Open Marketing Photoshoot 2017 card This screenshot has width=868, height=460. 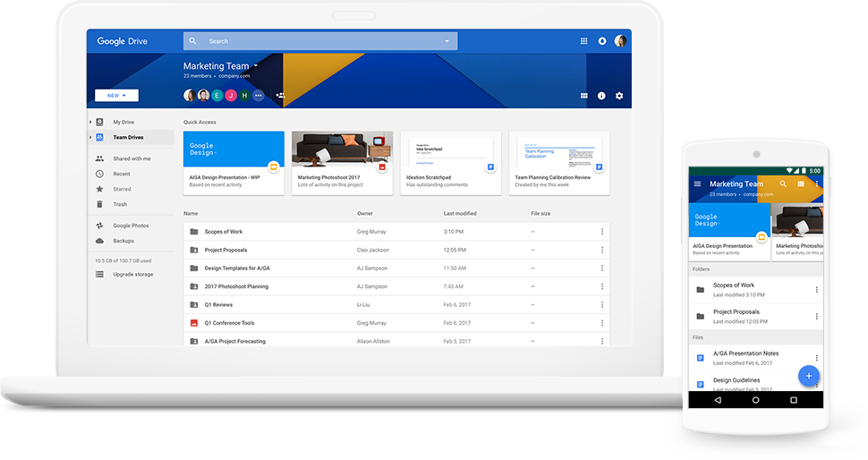[342, 163]
